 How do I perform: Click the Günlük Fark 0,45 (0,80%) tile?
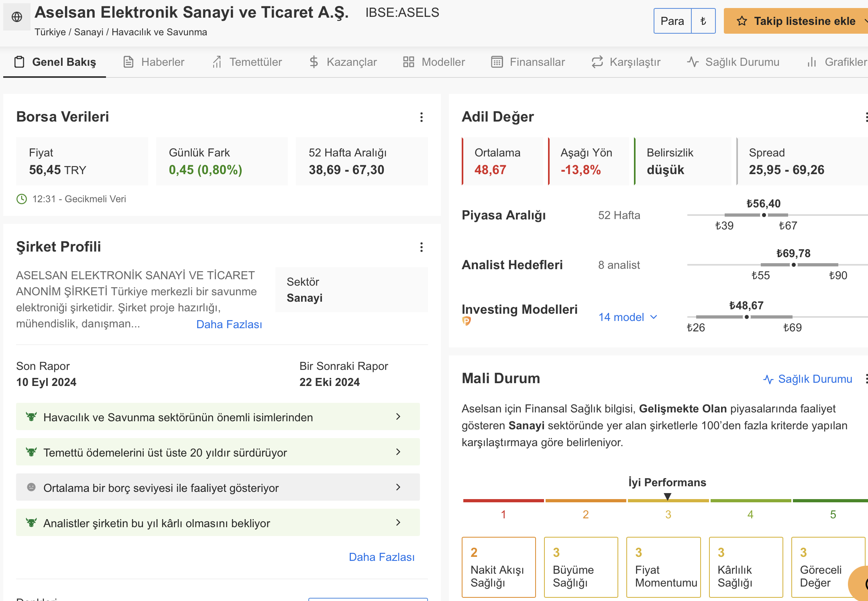(x=222, y=161)
